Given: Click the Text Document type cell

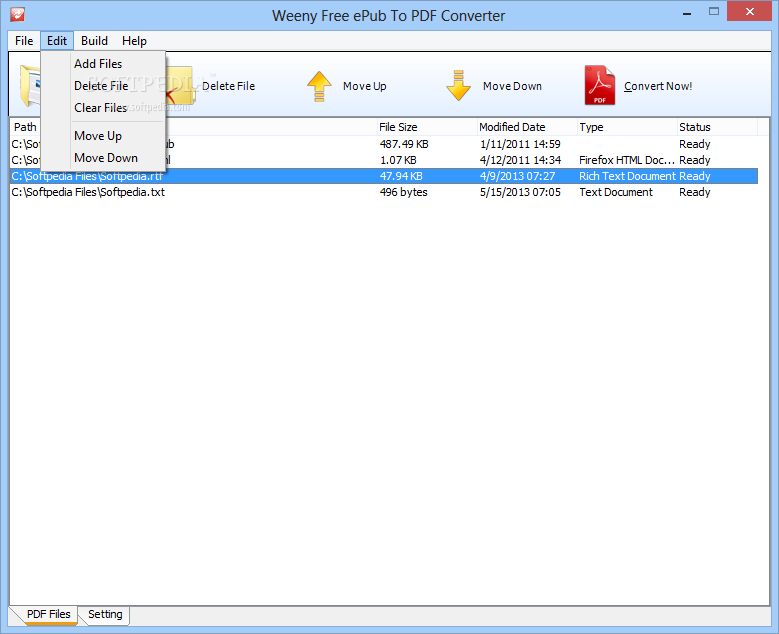Looking at the screenshot, I should click(616, 192).
